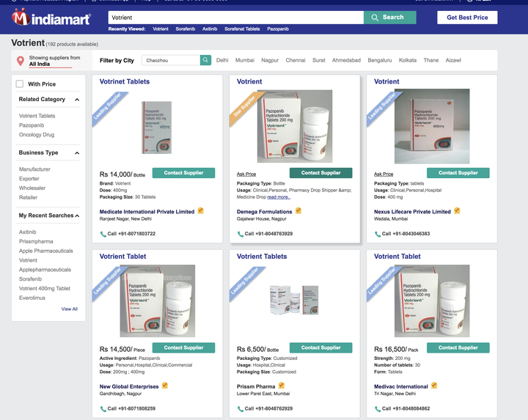Open Votrinet Tablets product image
The image size is (528, 420).
click(x=157, y=128)
